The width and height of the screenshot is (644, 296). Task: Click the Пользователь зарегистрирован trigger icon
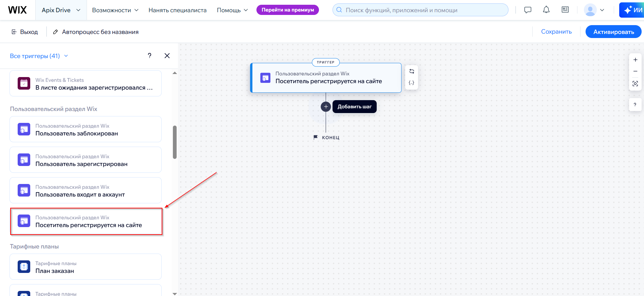(24, 160)
